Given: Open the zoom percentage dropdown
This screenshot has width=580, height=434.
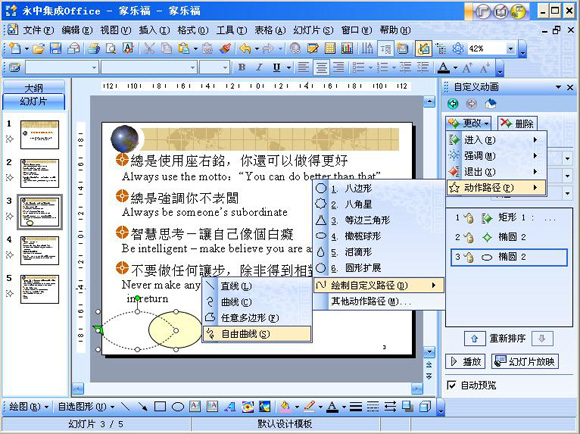Looking at the screenshot, I should click(510, 48).
